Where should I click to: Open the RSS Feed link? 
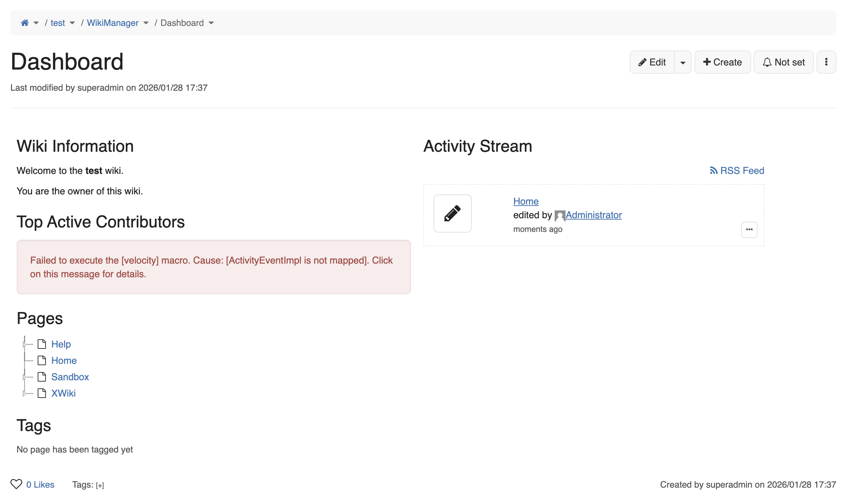(x=737, y=171)
